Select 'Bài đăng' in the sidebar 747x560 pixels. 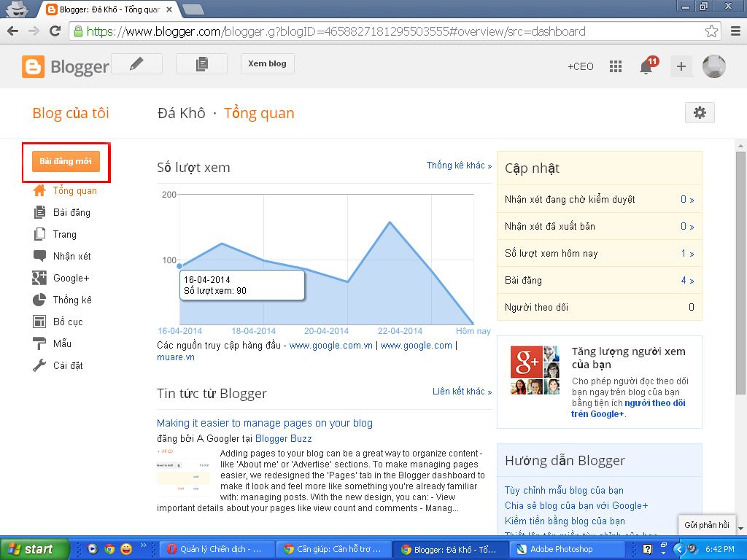click(71, 212)
